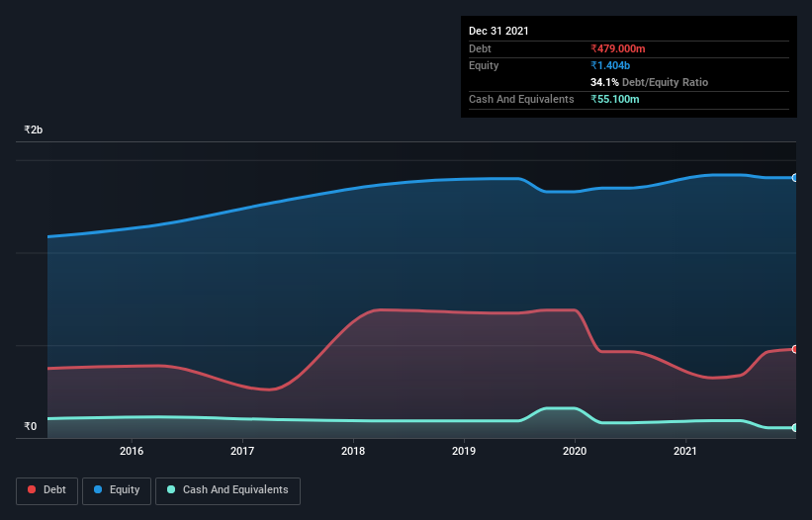The image size is (812, 520).
Task: Click the ₹479.000m debt value
Action: (618, 48)
